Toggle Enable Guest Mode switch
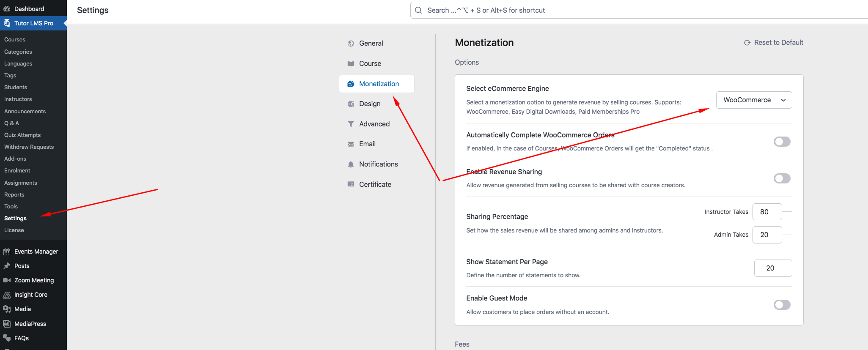Screen dimensions: 868x350 pos(782,305)
